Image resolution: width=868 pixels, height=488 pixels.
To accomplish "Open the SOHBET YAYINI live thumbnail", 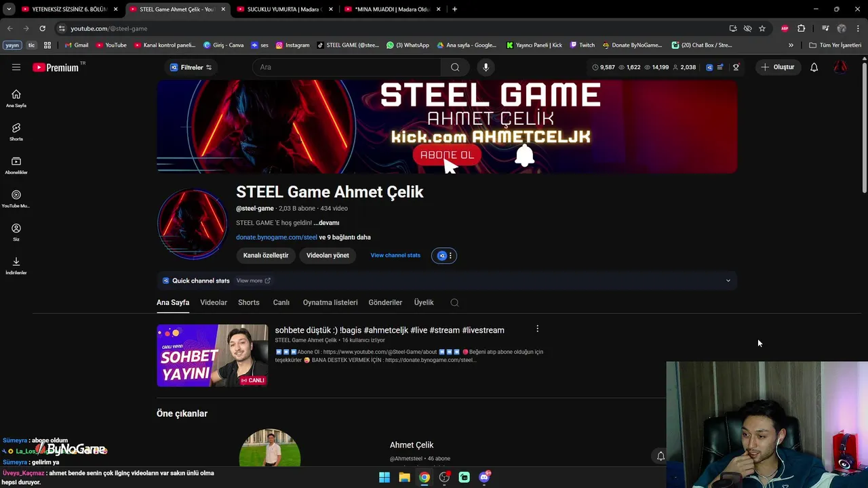I will click(x=212, y=355).
